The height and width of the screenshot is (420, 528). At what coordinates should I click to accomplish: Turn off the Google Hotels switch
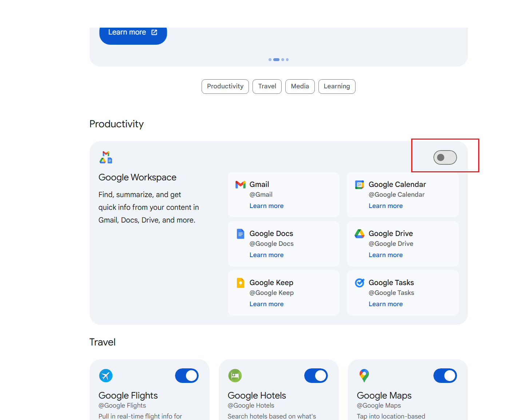[316, 376]
